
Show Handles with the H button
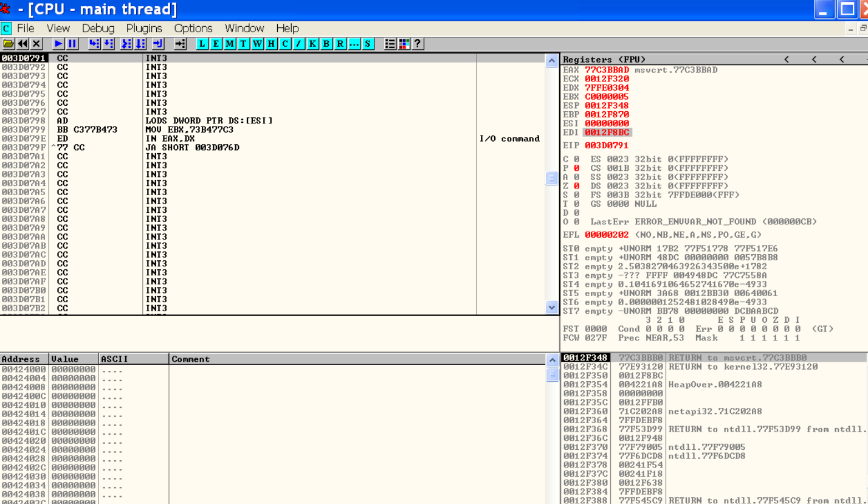pos(271,44)
